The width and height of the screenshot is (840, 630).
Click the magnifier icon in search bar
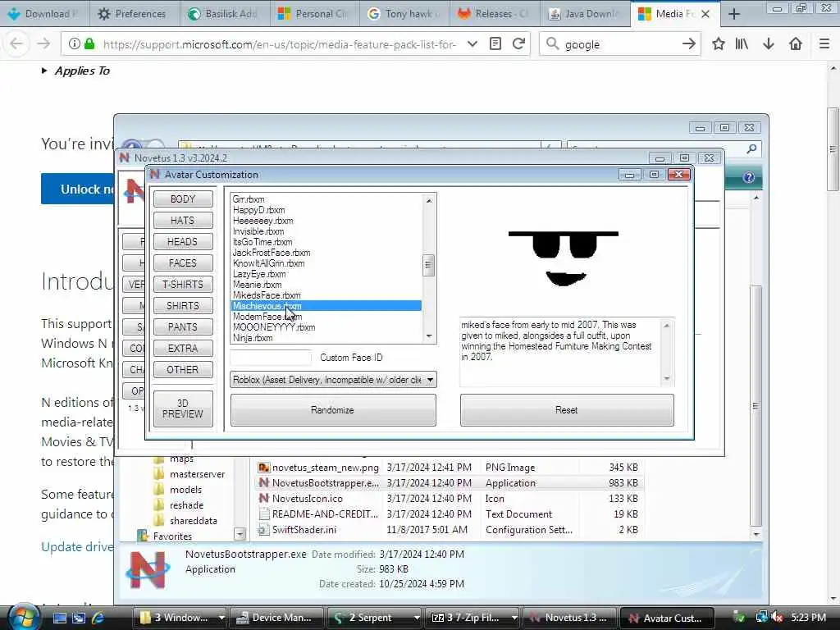[x=552, y=44]
